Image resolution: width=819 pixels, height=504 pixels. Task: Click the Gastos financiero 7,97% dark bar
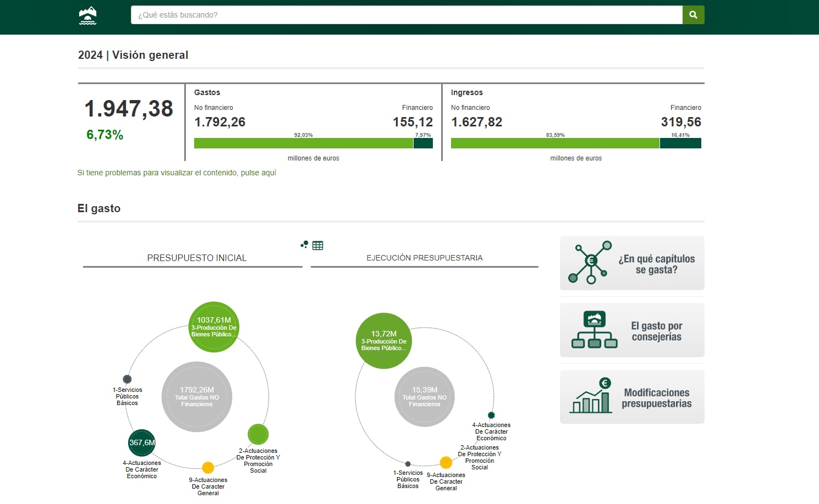tap(423, 143)
